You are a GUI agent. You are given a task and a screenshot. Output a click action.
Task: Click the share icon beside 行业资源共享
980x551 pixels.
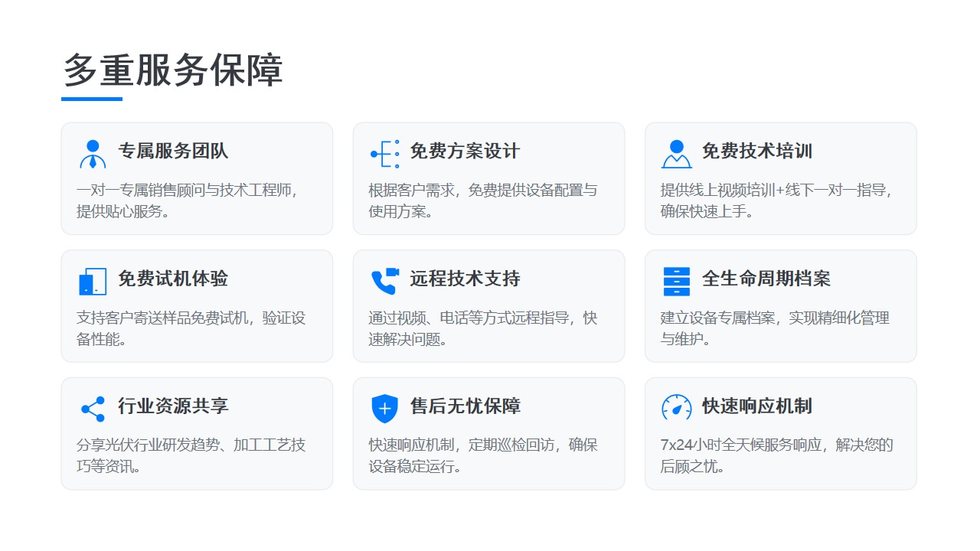(x=93, y=409)
